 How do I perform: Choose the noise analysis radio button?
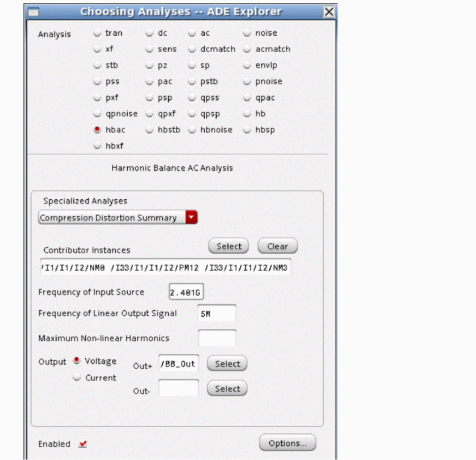[247, 33]
